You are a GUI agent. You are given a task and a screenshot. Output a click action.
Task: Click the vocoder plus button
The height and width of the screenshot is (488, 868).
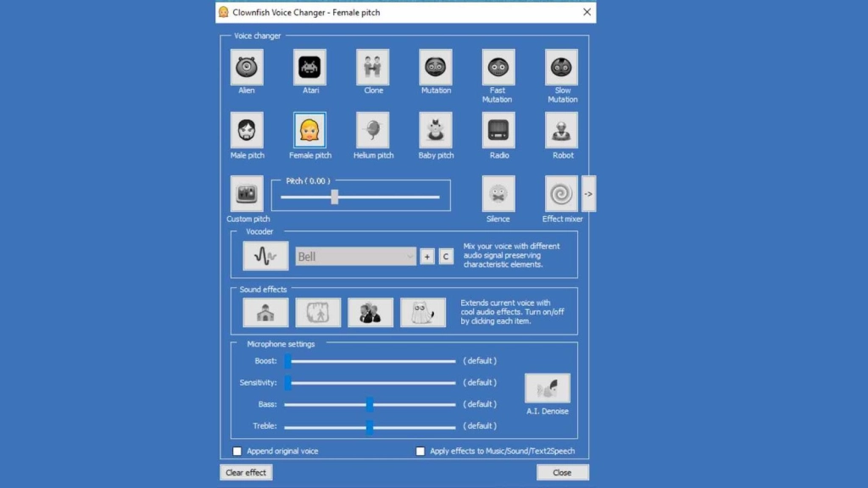pos(427,256)
